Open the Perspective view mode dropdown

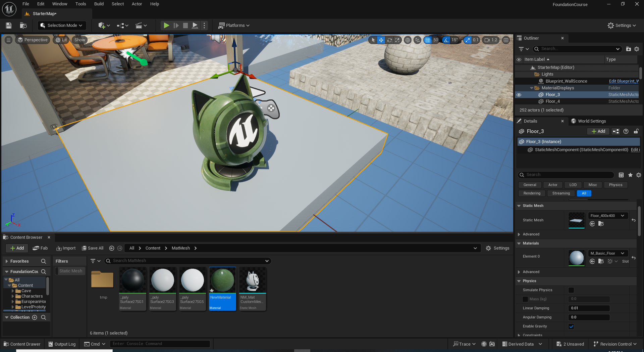(33, 40)
